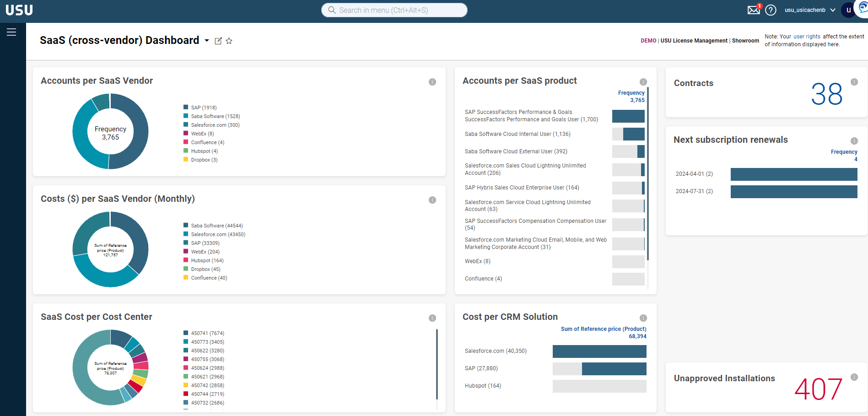Select Hubspot (164) in costs legend

point(207,260)
